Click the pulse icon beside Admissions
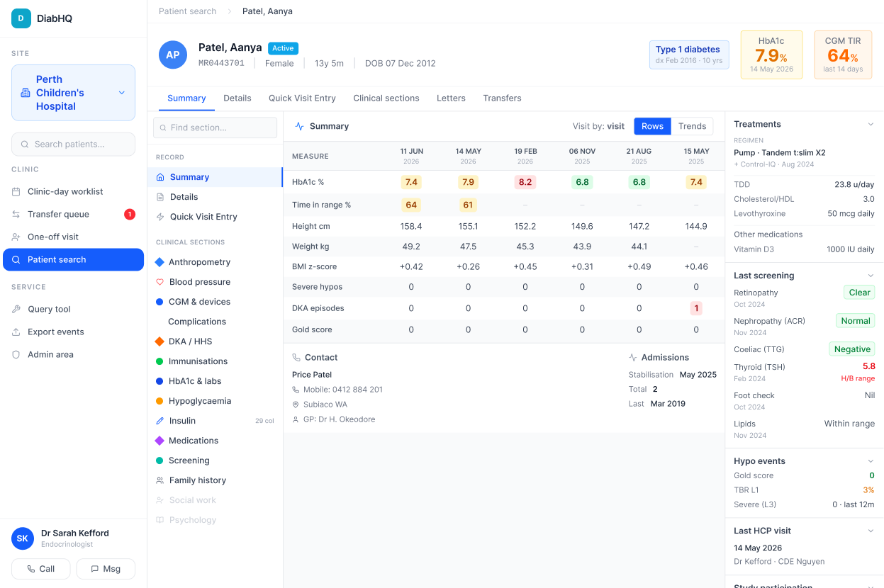The height and width of the screenshot is (588, 884). 633,358
